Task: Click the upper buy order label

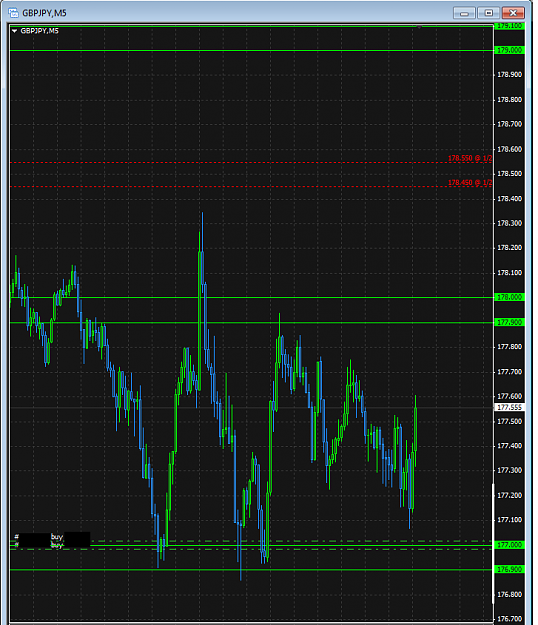Action: pos(57,537)
